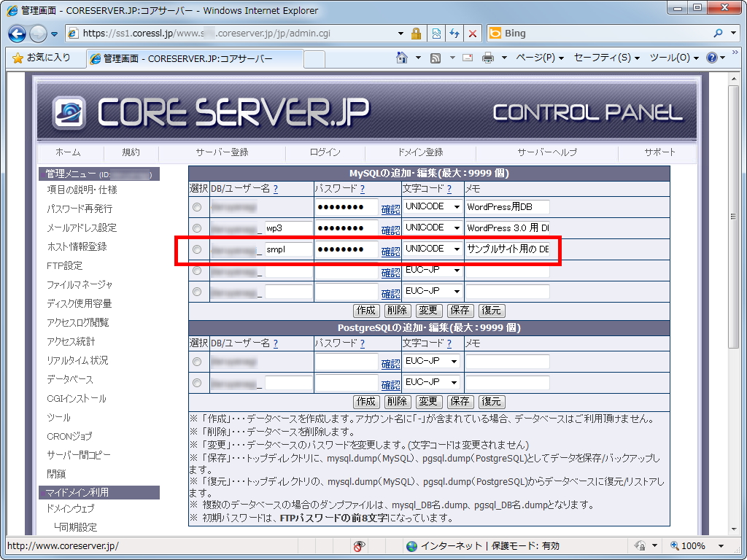This screenshot has width=747, height=560.
Task: Open Print options dropdown arrow
Action: 504,58
